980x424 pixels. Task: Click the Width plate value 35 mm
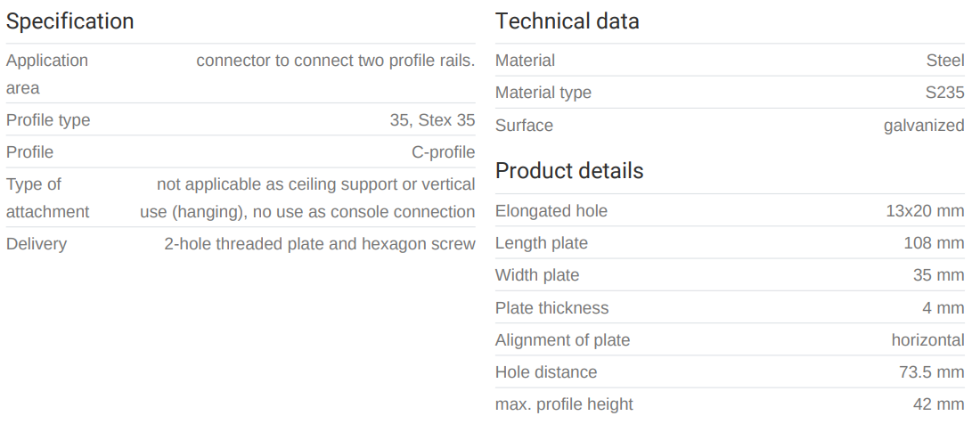pos(938,275)
